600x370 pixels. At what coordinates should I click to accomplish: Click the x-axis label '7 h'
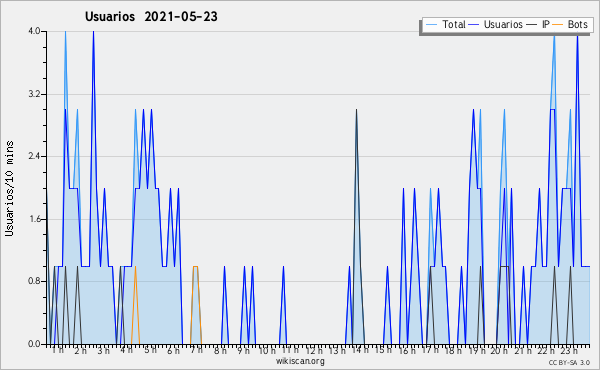click(x=197, y=350)
